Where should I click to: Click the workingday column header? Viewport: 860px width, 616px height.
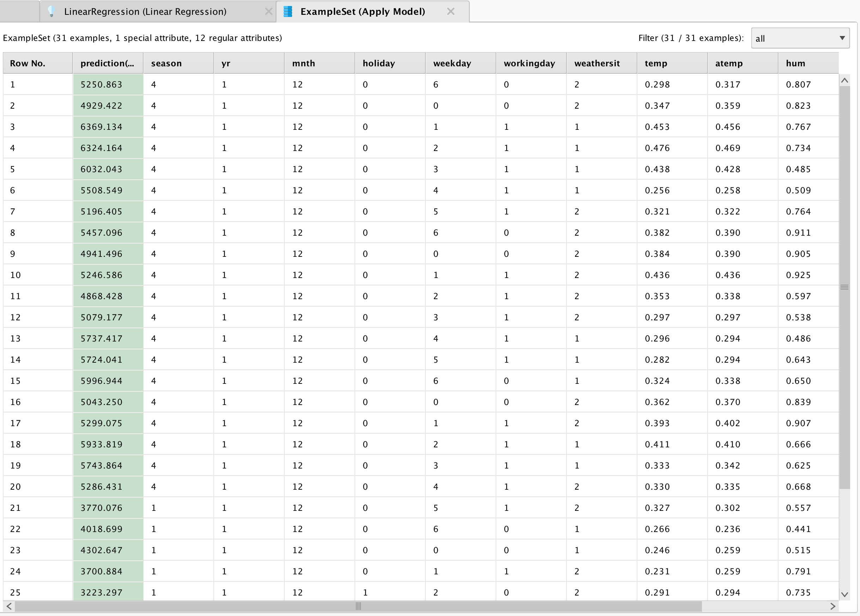tap(531, 63)
